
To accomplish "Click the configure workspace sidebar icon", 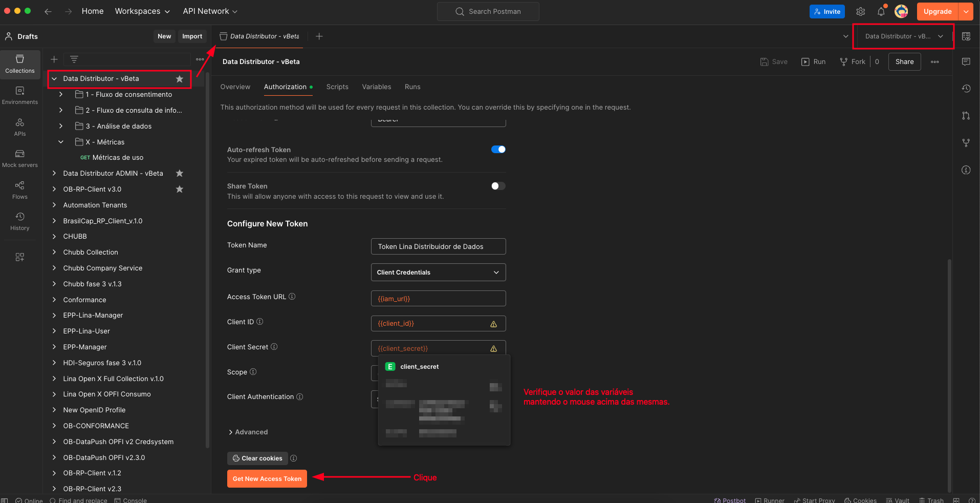I will (x=20, y=257).
